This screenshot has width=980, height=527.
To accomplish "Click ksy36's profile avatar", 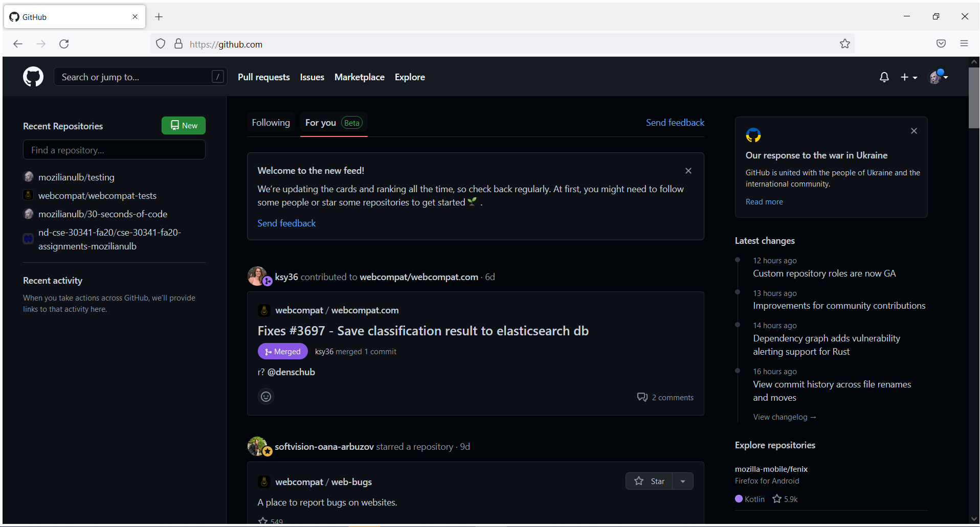I will click(x=258, y=276).
